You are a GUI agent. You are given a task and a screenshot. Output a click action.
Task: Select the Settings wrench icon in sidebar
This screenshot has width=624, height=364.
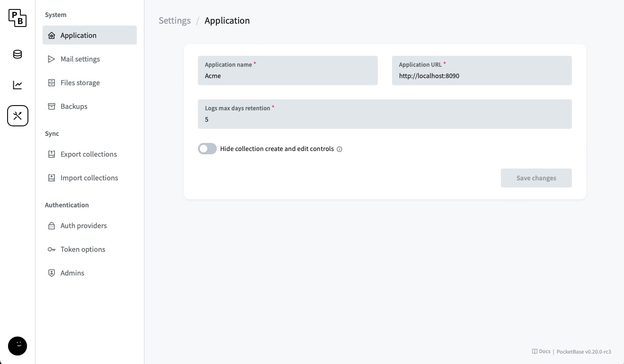[x=18, y=115]
